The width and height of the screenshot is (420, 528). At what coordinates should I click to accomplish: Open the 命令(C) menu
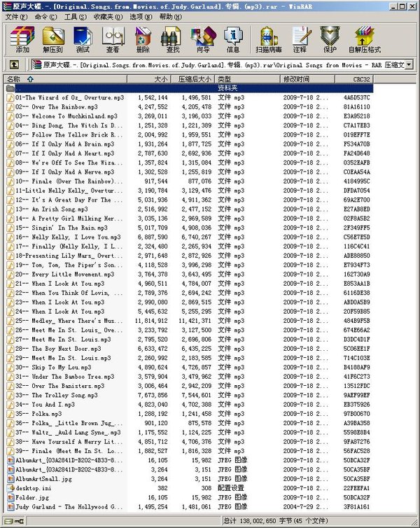tap(45, 17)
